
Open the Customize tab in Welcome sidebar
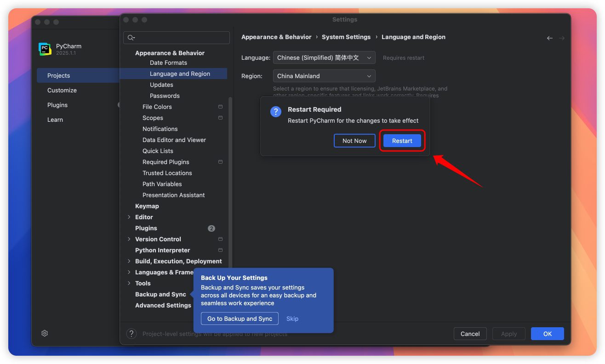click(x=62, y=91)
